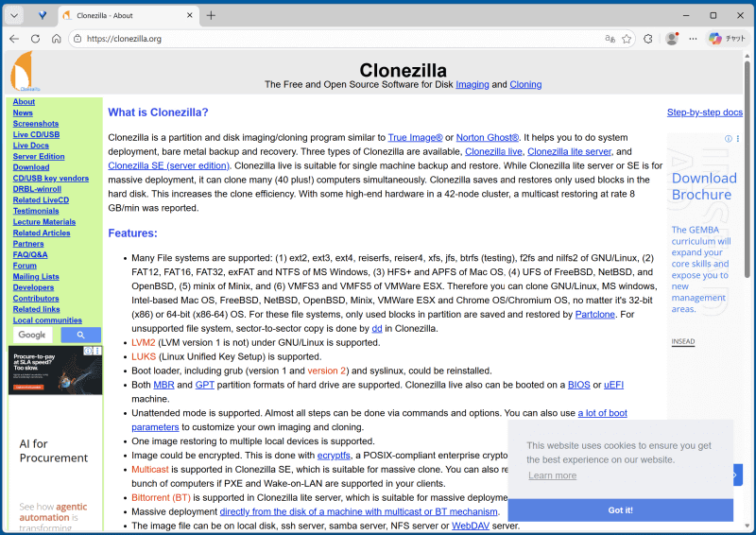Open the True Image link
This screenshot has height=535, width=756.
click(415, 137)
